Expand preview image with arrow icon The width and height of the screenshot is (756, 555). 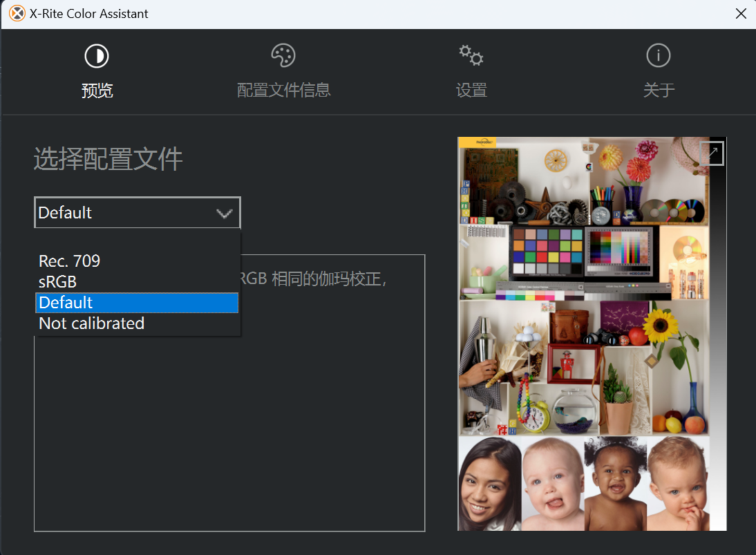(712, 153)
